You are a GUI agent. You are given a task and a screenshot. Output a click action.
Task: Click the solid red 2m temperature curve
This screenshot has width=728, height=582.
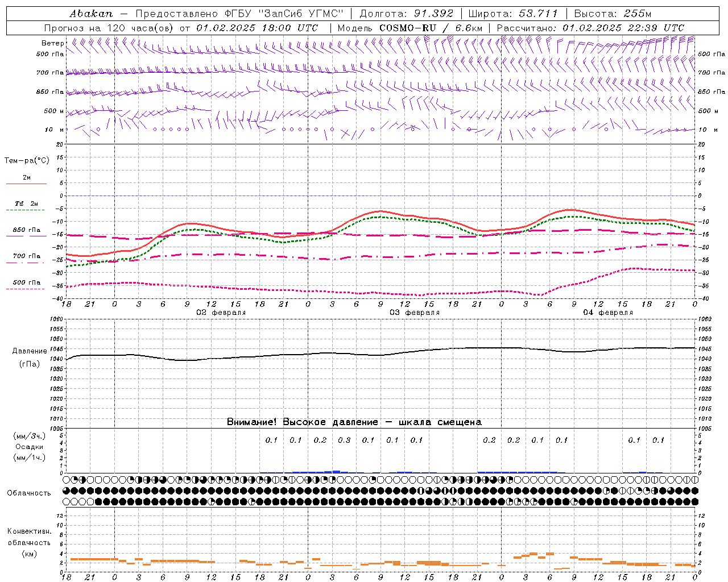coord(380,211)
